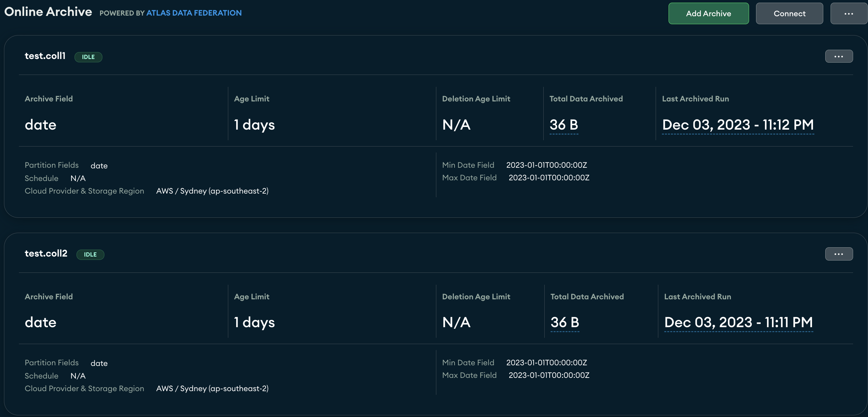Click 36 B total archived for test.coll1

(564, 125)
